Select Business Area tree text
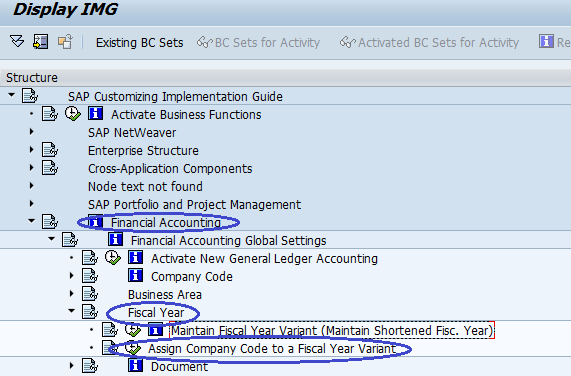This screenshot has width=571, height=376. click(165, 294)
